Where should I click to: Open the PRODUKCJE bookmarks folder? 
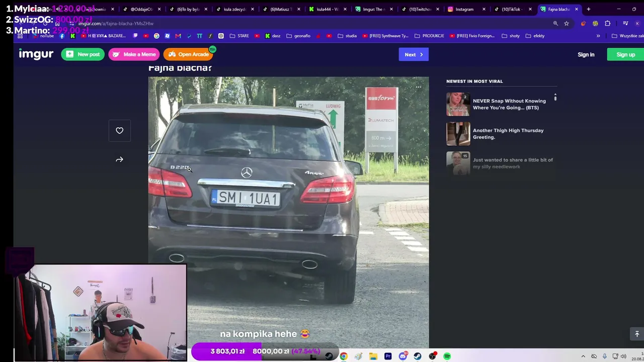click(x=429, y=36)
